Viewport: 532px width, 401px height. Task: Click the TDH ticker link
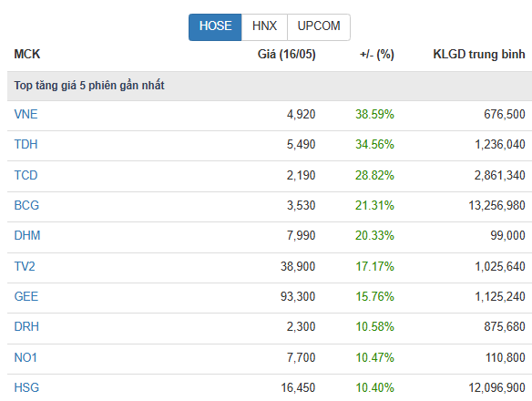(x=26, y=145)
